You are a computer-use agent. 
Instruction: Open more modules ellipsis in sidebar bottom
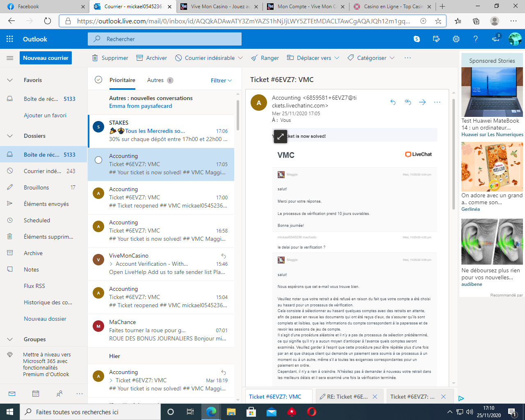point(80,394)
